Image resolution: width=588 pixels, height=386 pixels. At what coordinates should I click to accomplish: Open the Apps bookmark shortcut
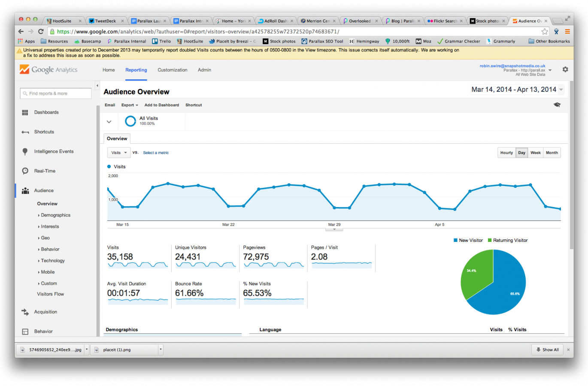(x=26, y=41)
